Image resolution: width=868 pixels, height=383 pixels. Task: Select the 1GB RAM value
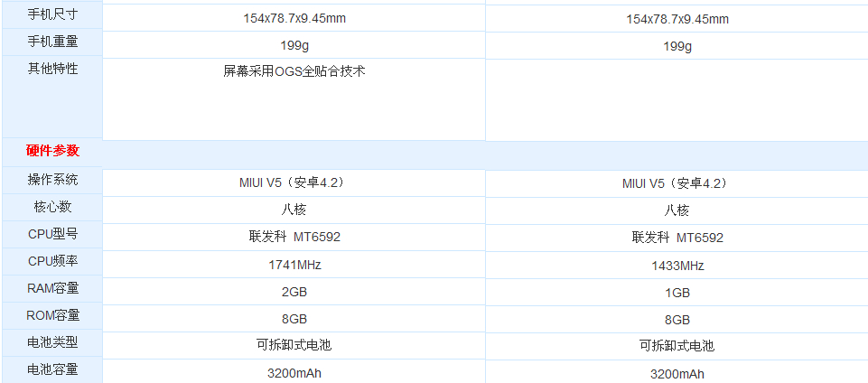[x=677, y=293]
